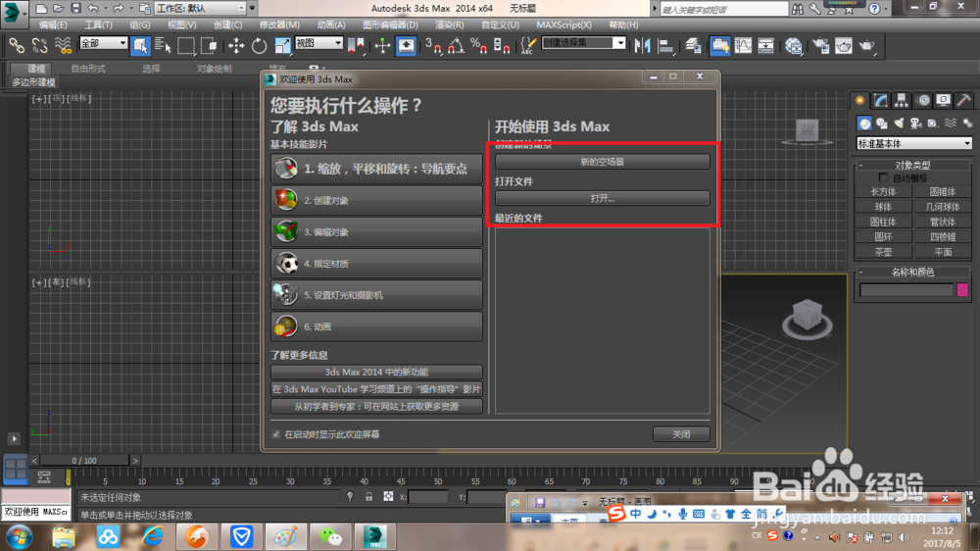Click the 打开... file button
Screen dimensions: 980x551
(603, 198)
